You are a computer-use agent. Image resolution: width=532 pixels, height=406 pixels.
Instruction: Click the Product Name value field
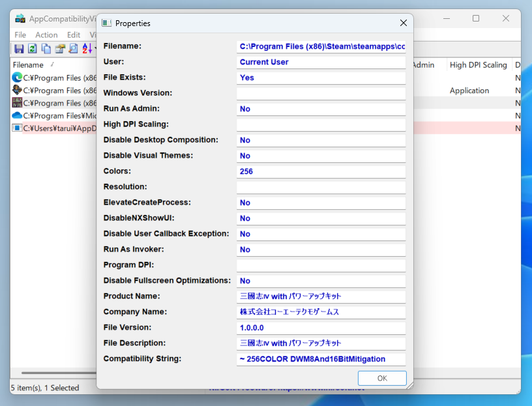(321, 296)
